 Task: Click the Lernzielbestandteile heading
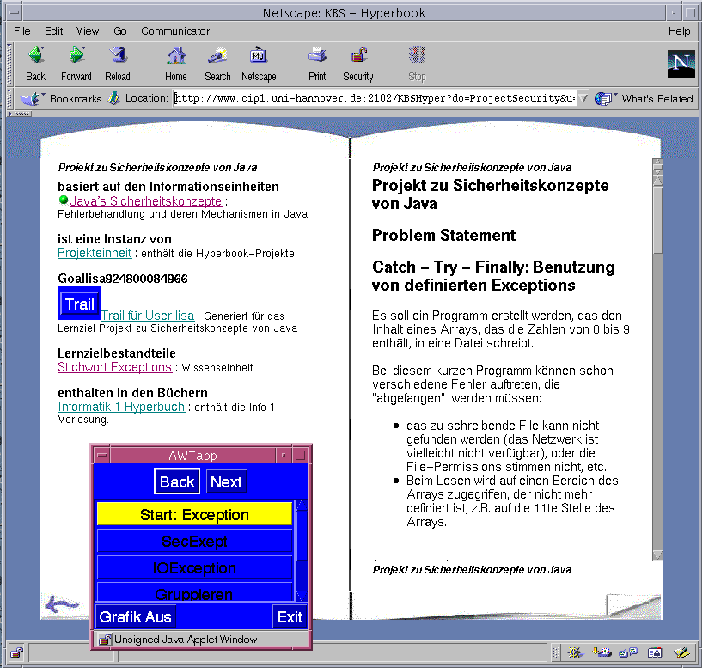point(116,353)
